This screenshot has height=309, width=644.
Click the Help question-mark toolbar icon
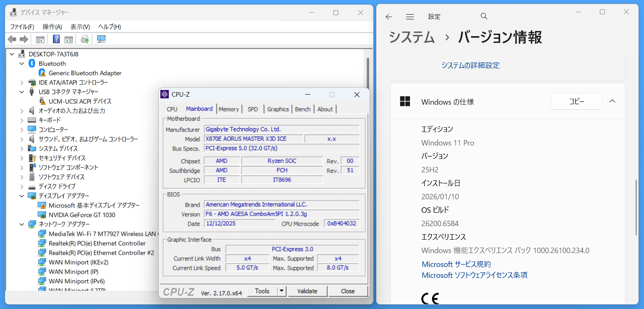56,40
